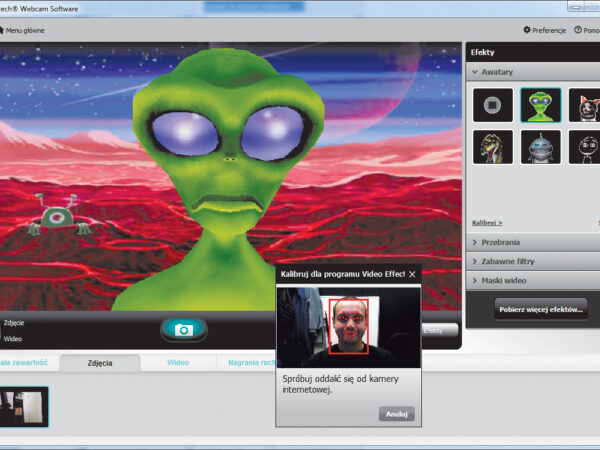The width and height of the screenshot is (600, 450).
Task: Select the green alien avatar
Action: (x=538, y=104)
